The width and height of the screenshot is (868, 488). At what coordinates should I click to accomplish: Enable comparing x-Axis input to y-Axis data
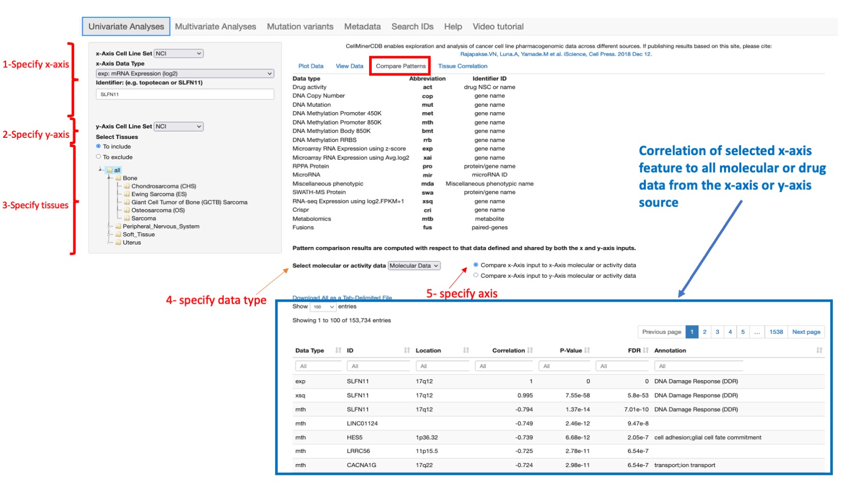click(476, 275)
